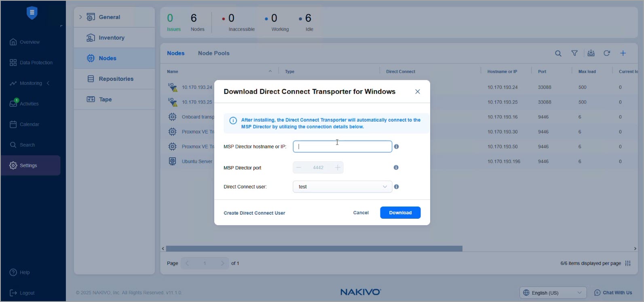
Task: Click Logout in sidebar
Action: [22, 293]
